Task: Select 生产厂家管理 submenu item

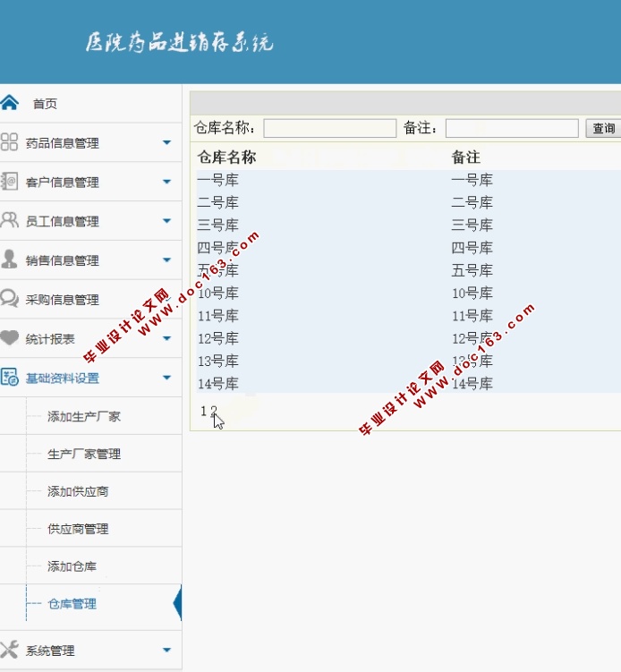Action: [x=84, y=454]
